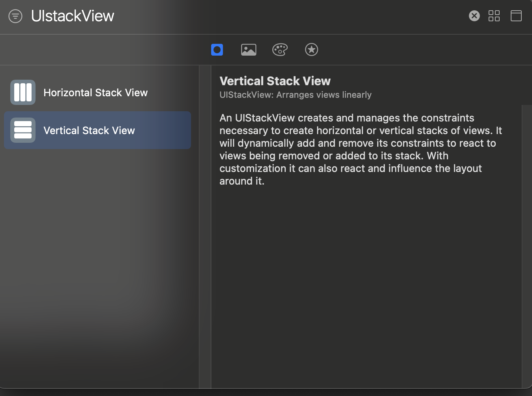Open the Symbols star library tab
The height and width of the screenshot is (396, 532).
tap(311, 50)
